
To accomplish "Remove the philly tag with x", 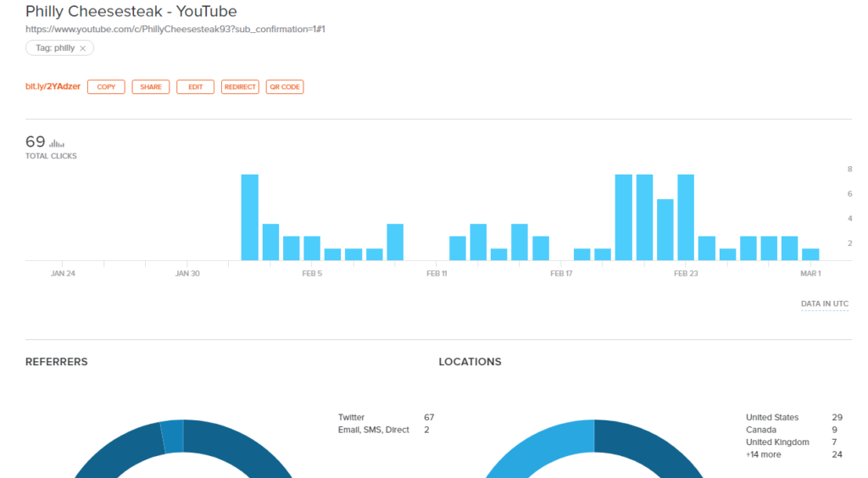I will [x=82, y=48].
